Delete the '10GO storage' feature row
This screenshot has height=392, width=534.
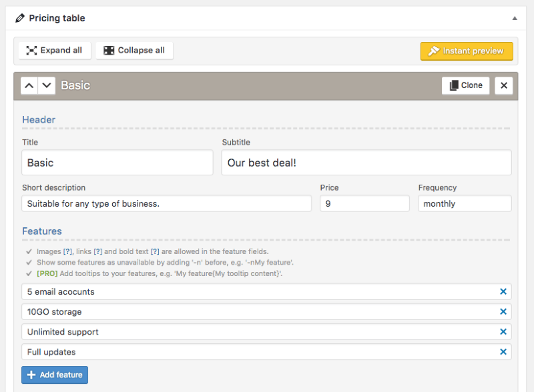[x=503, y=312]
